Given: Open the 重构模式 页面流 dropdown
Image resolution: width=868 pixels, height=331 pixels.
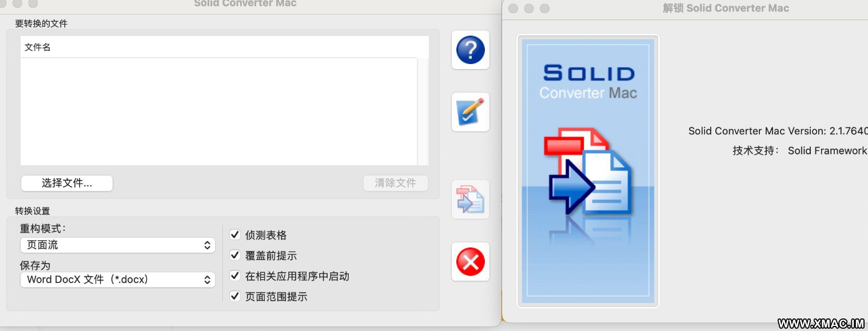Looking at the screenshot, I should 118,245.
